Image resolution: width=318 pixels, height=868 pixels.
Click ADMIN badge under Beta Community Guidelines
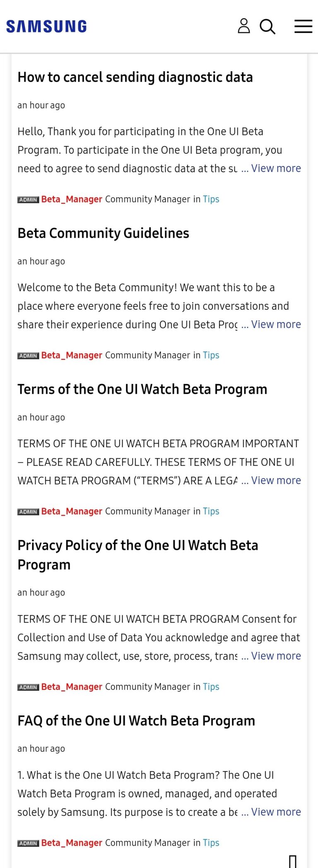tap(28, 355)
